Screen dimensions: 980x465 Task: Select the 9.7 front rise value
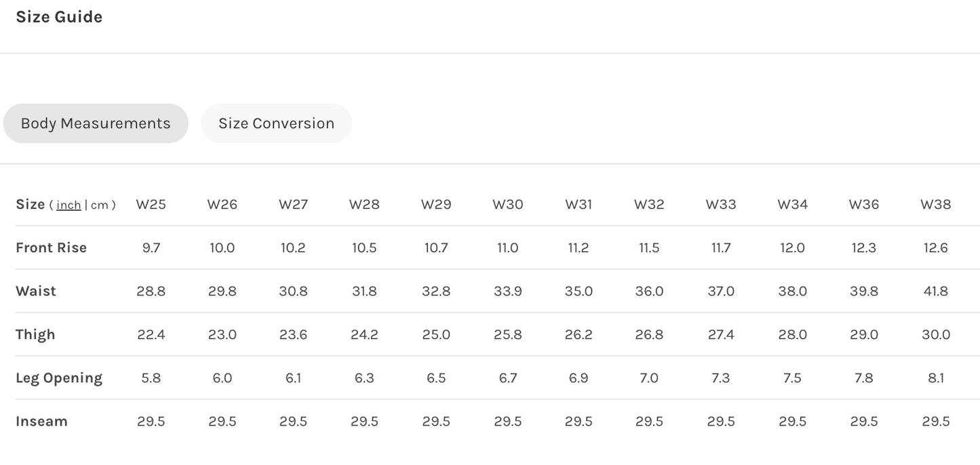tap(151, 247)
